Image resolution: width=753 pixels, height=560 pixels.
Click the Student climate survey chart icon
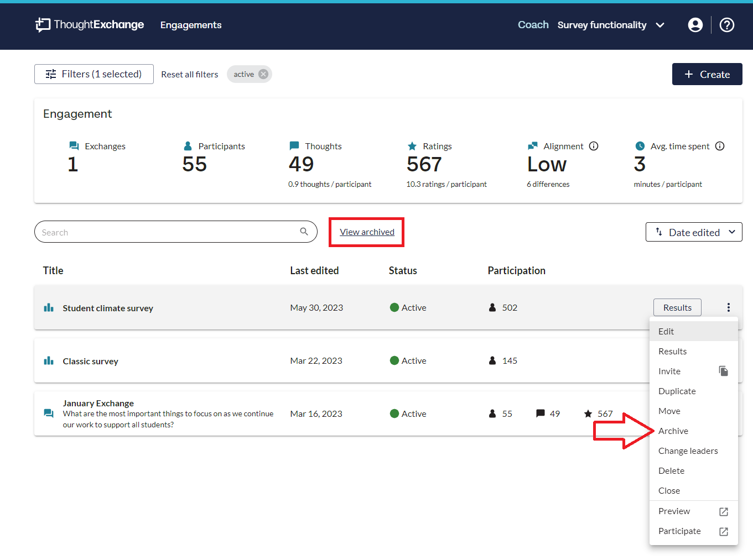point(49,307)
